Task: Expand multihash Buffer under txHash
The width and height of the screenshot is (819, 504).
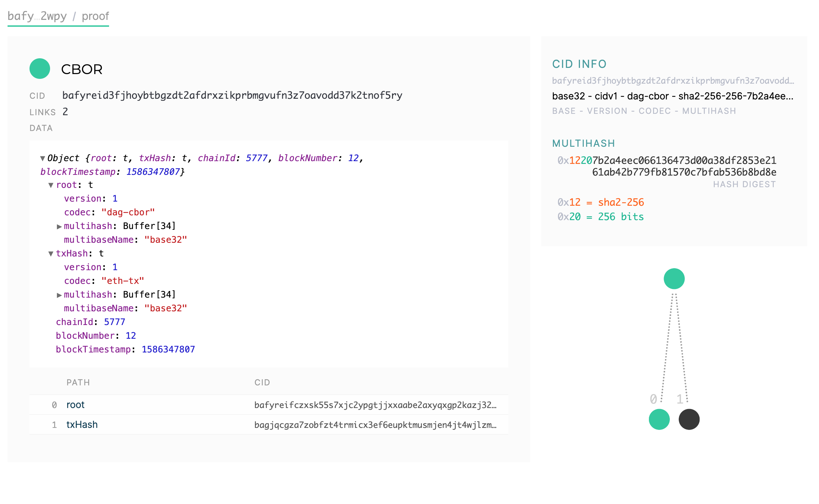Action: point(59,295)
